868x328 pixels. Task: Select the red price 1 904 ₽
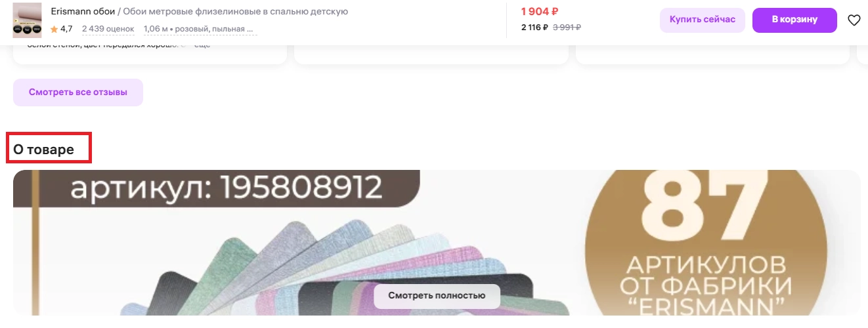pos(539,12)
